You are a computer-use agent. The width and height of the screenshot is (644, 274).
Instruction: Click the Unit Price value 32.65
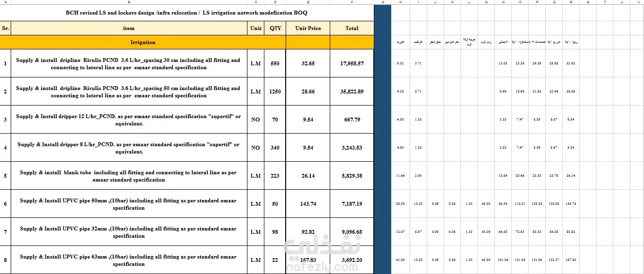coord(308,63)
